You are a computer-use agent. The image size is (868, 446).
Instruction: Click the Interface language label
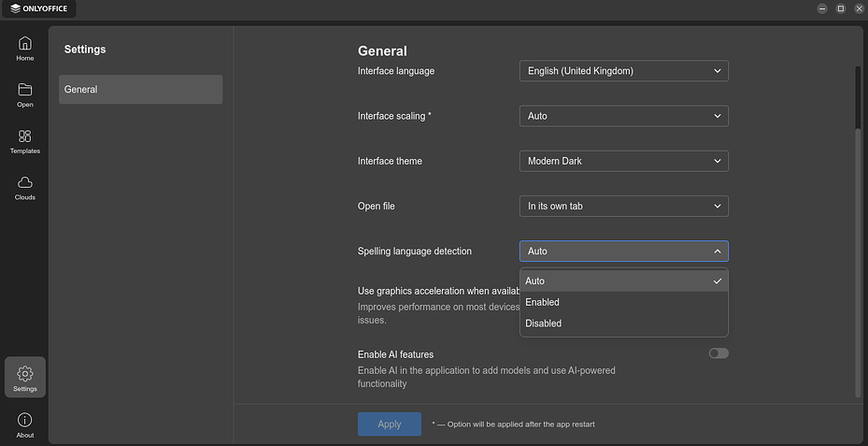click(x=396, y=71)
